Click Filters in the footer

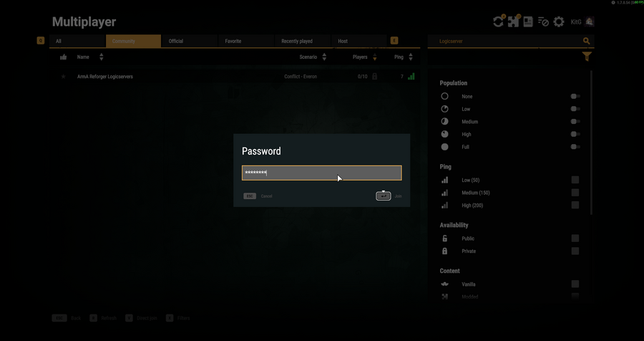click(184, 318)
